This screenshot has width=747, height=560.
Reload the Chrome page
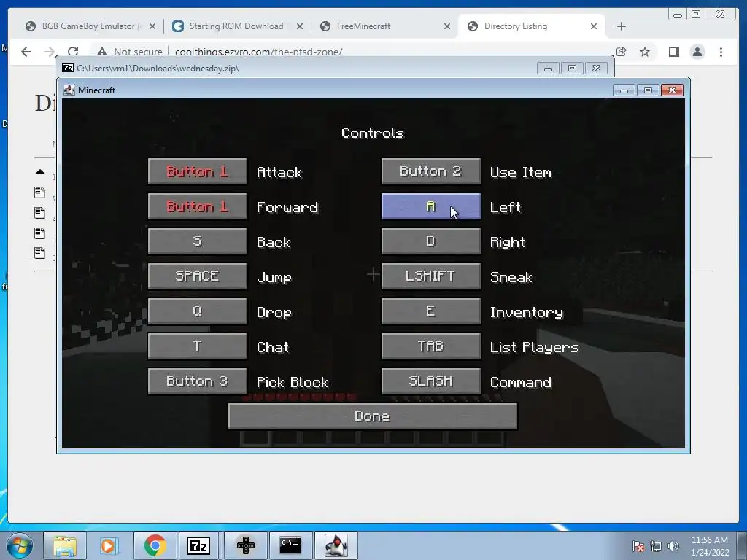pyautogui.click(x=73, y=52)
